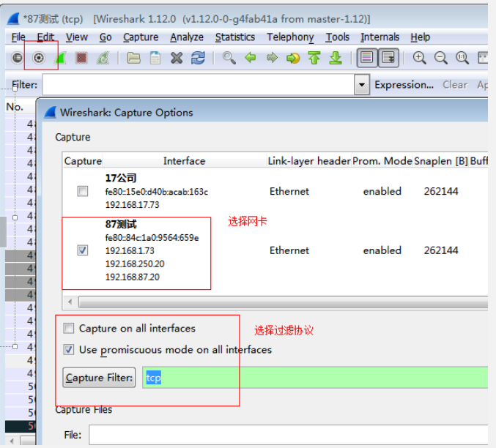Open the View menu
This screenshot has height=448, width=496.
(76, 37)
